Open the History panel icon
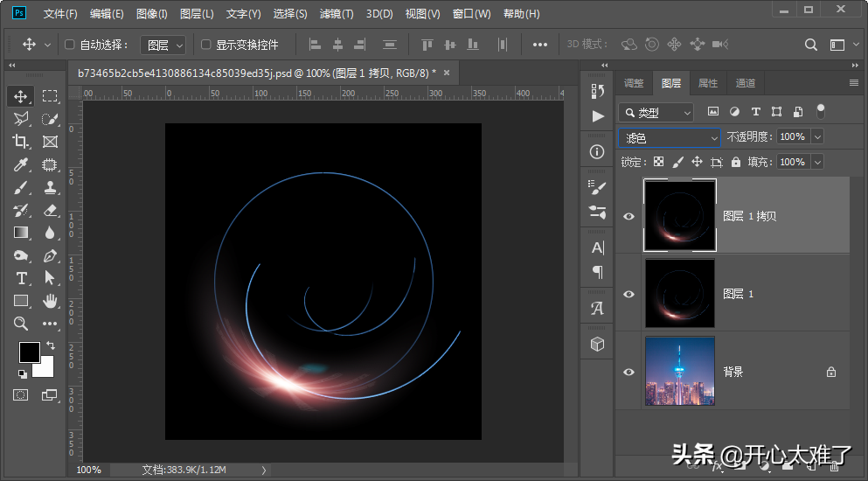The image size is (868, 481). (597, 91)
